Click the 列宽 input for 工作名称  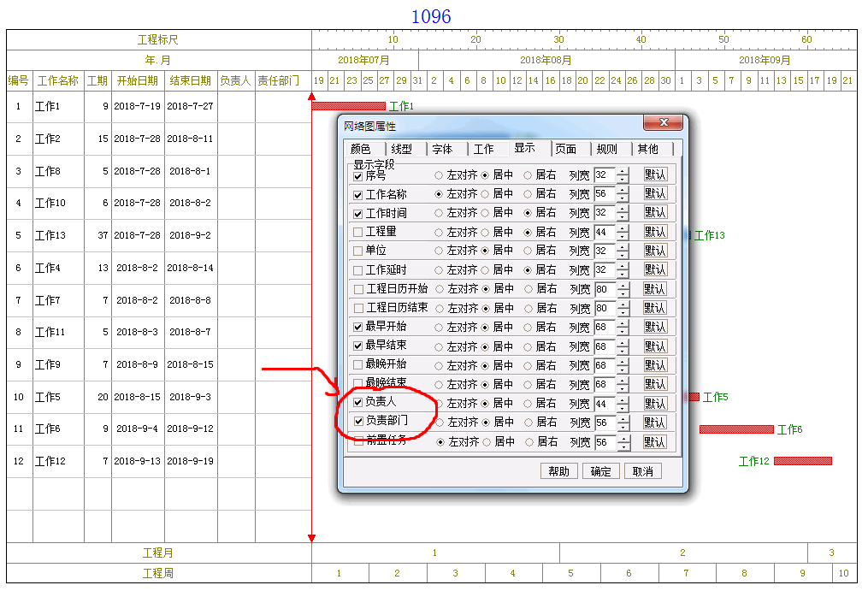(604, 194)
